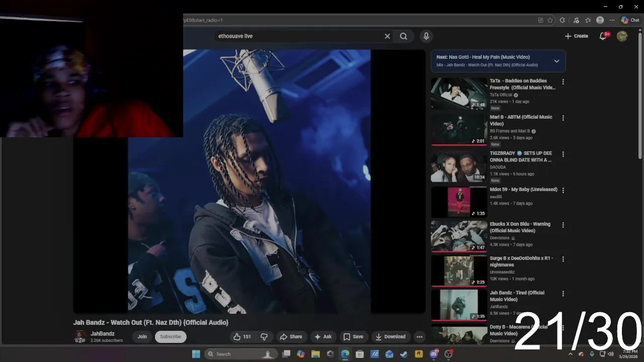The width and height of the screenshot is (644, 362).
Task: Open Mari B ABTM video thumbnail
Action: [459, 130]
